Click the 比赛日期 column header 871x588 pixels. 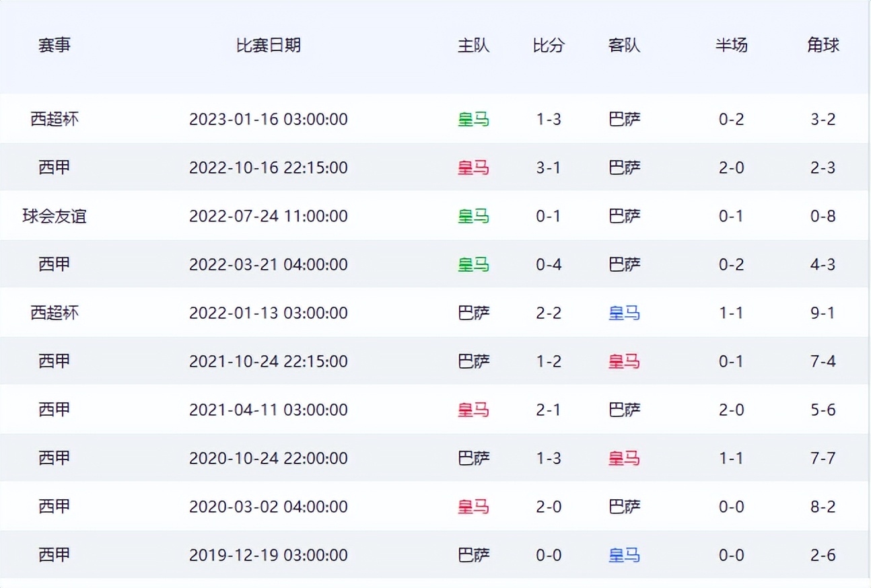click(x=268, y=46)
